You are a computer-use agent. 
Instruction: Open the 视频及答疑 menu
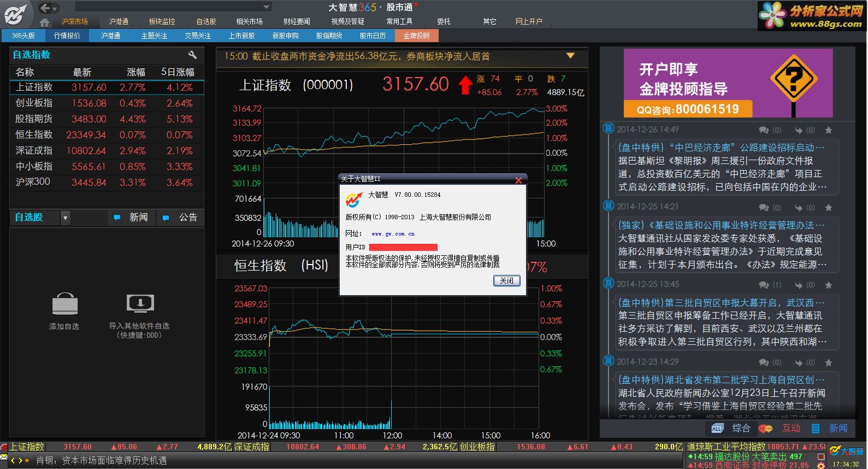347,21
